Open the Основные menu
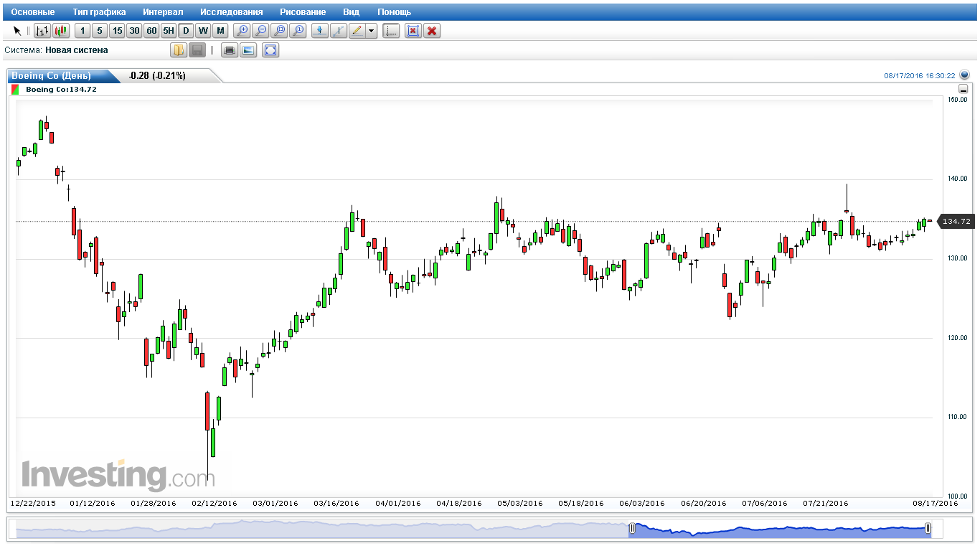 (x=33, y=12)
